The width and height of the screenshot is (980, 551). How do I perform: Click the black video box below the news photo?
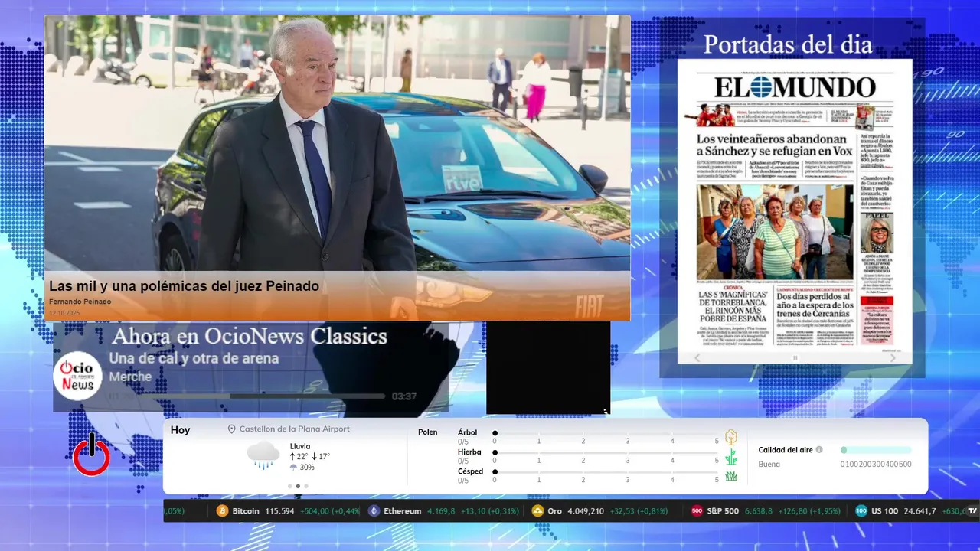[x=548, y=367]
